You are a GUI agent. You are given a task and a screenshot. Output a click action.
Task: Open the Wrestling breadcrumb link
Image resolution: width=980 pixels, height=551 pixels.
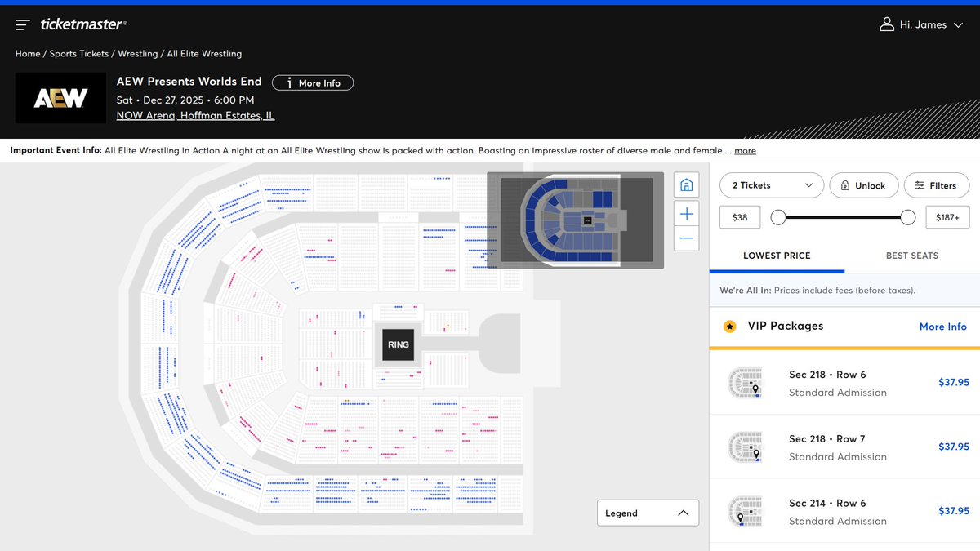click(x=138, y=54)
